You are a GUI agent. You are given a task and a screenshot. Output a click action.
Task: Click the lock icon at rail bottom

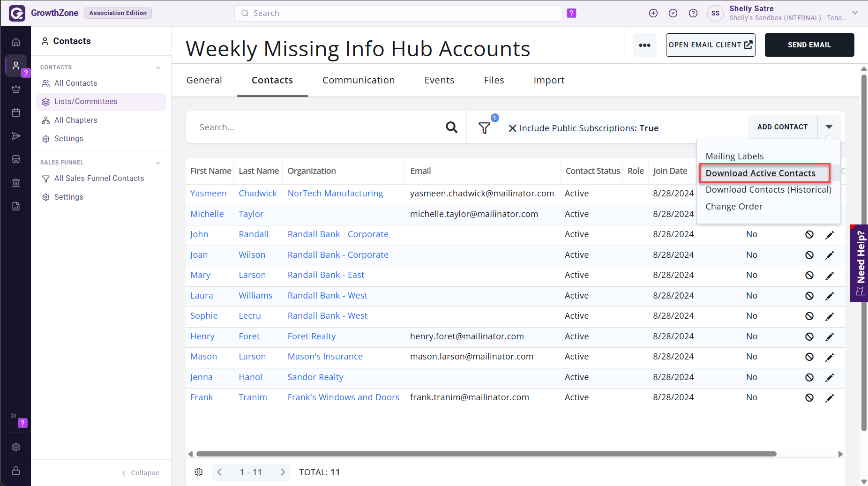(16, 471)
